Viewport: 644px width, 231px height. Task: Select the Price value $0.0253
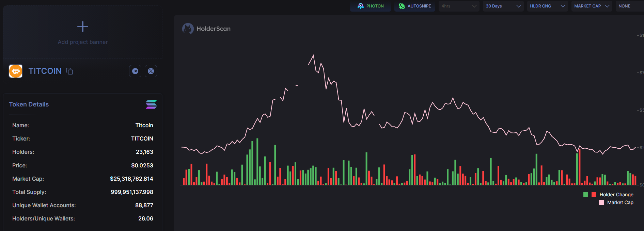point(142,166)
